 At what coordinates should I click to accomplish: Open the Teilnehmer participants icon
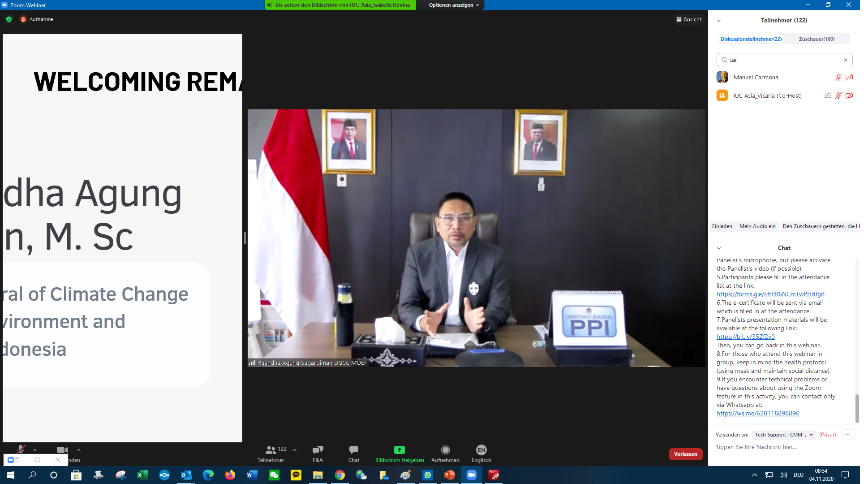(271, 450)
